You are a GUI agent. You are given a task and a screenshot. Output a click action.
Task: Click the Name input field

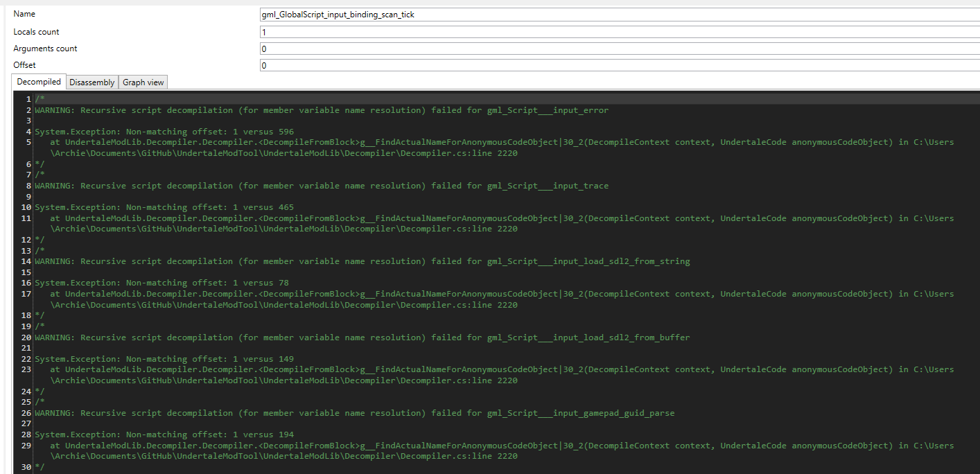[x=485, y=13]
